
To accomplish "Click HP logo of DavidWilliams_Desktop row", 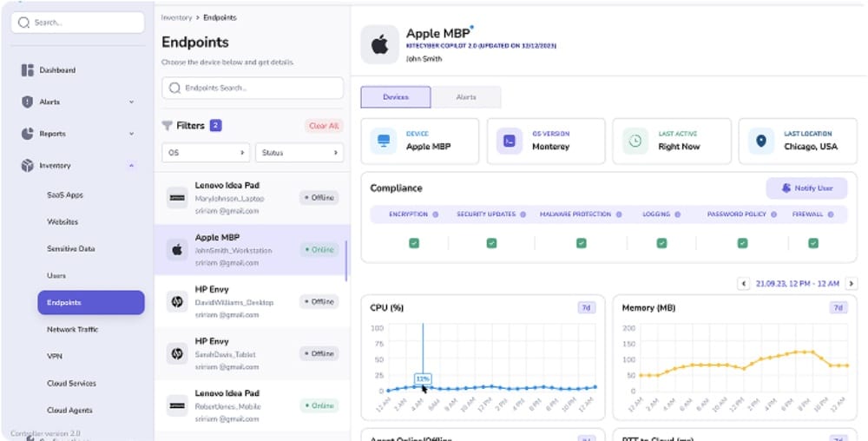I will 177,301.
